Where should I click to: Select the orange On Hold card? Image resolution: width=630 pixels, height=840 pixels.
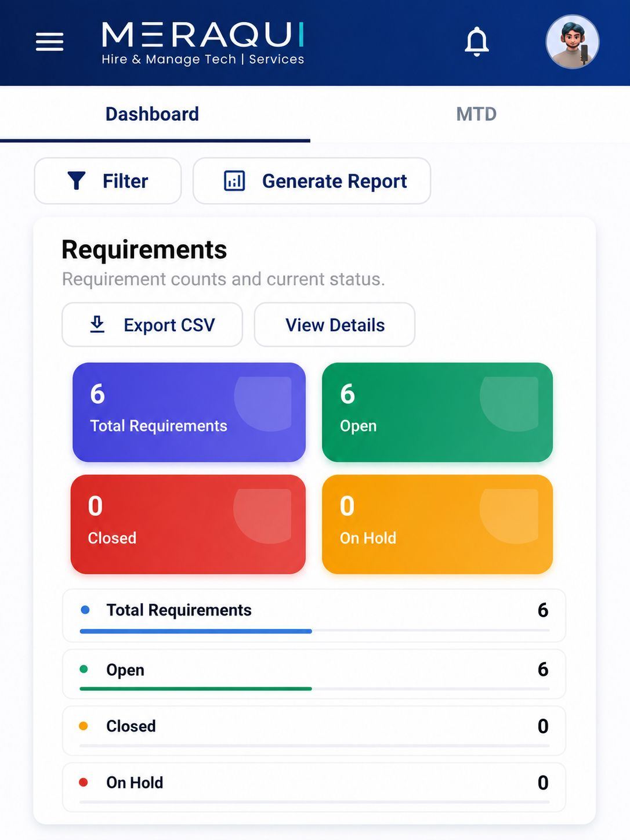click(x=437, y=524)
